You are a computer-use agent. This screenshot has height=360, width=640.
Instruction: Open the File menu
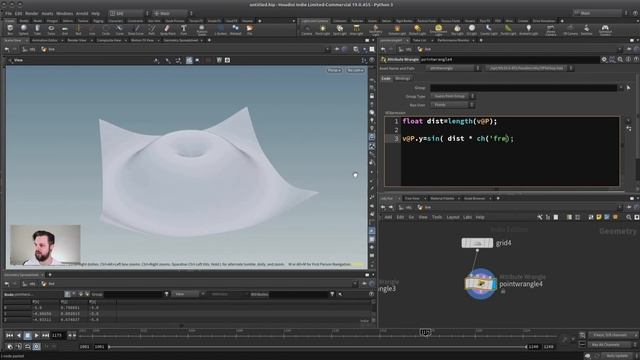(x=8, y=13)
